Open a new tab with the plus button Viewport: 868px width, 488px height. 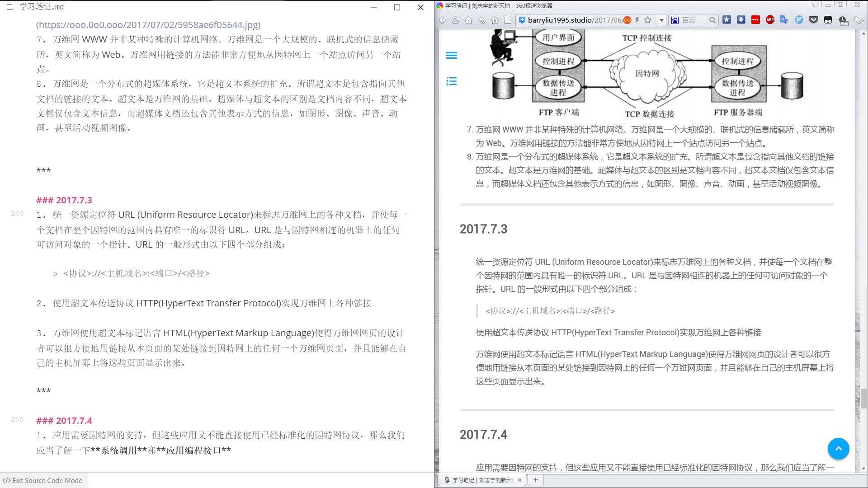pos(536,480)
